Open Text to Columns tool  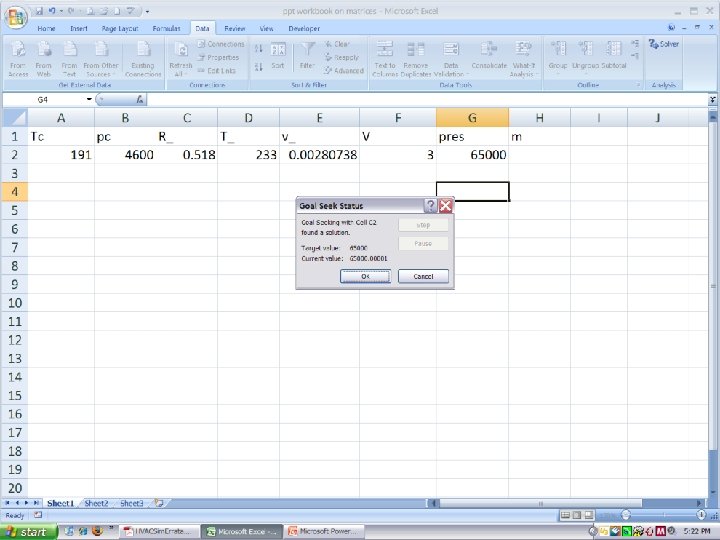[x=385, y=59]
